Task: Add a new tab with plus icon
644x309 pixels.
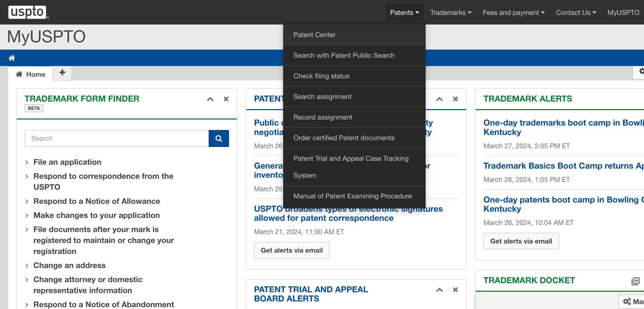Action: [x=62, y=73]
